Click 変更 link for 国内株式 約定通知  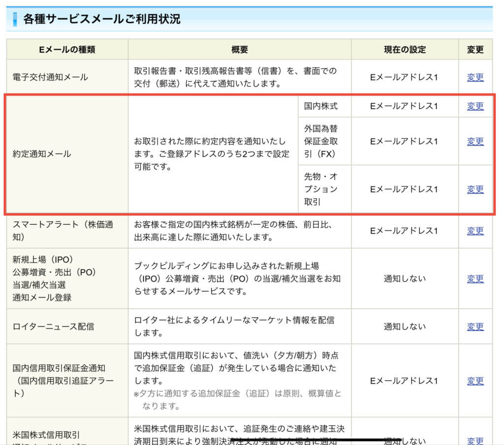click(x=475, y=106)
